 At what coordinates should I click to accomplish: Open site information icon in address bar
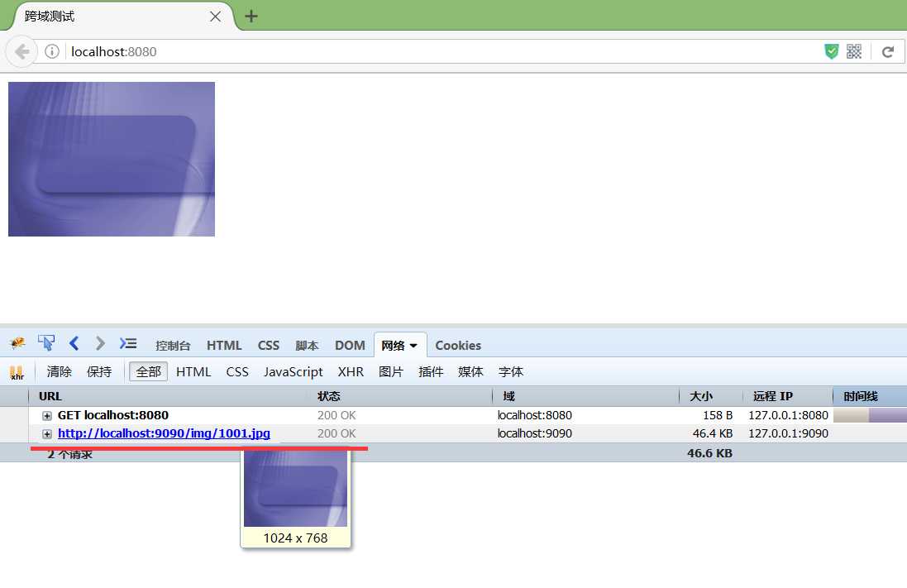pos(52,51)
